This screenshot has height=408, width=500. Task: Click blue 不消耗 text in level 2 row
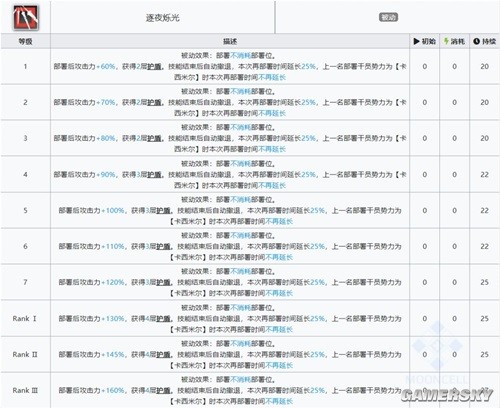[240, 92]
